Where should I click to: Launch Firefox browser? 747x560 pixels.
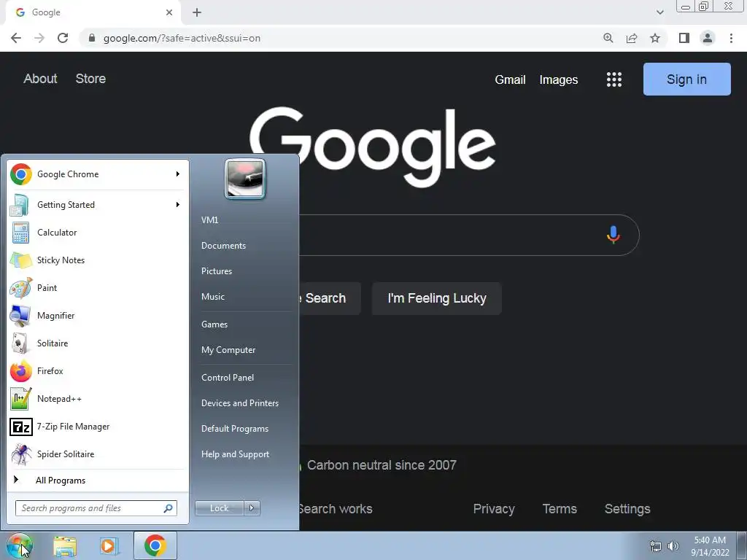[97, 371]
